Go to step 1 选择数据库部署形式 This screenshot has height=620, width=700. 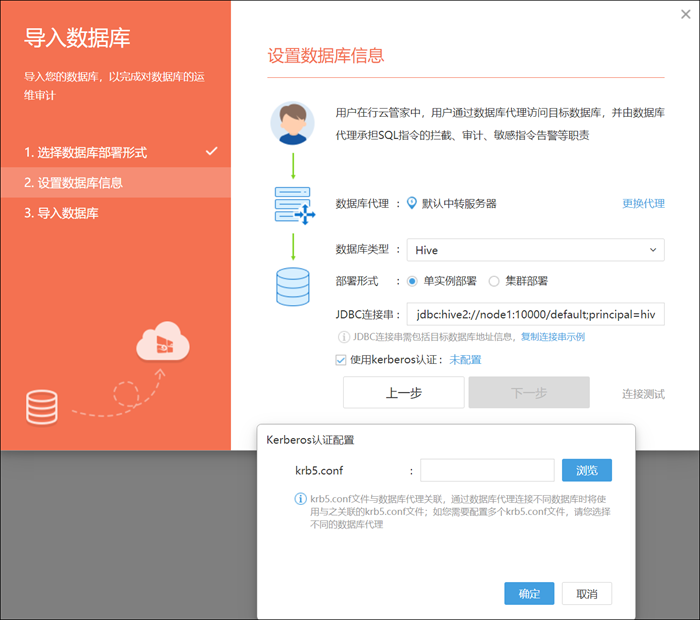[86, 152]
